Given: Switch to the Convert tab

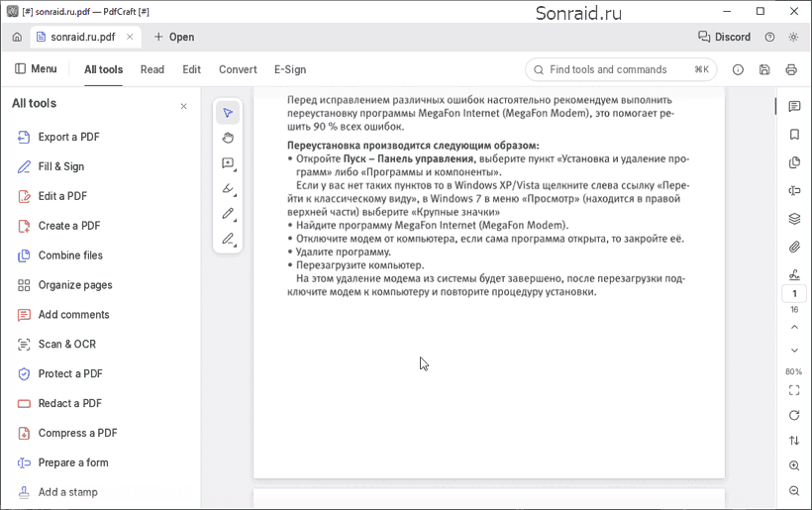Looking at the screenshot, I should click(x=238, y=69).
